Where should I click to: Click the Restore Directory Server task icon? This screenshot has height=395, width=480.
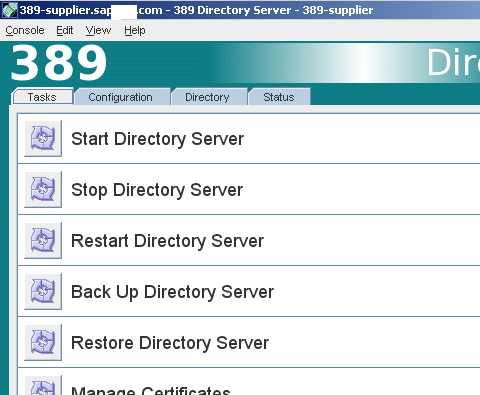[x=43, y=342]
